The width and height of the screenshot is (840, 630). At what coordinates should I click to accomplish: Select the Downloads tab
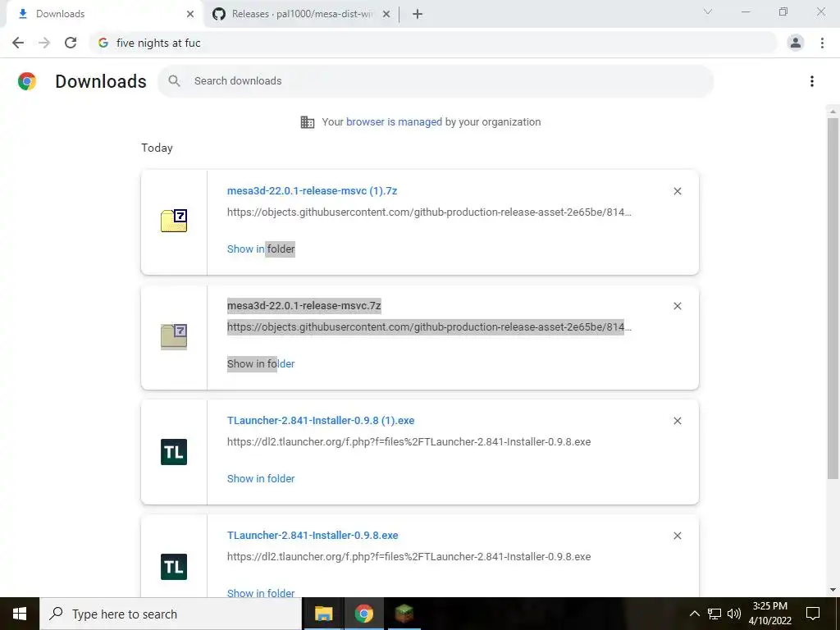[x=102, y=14]
